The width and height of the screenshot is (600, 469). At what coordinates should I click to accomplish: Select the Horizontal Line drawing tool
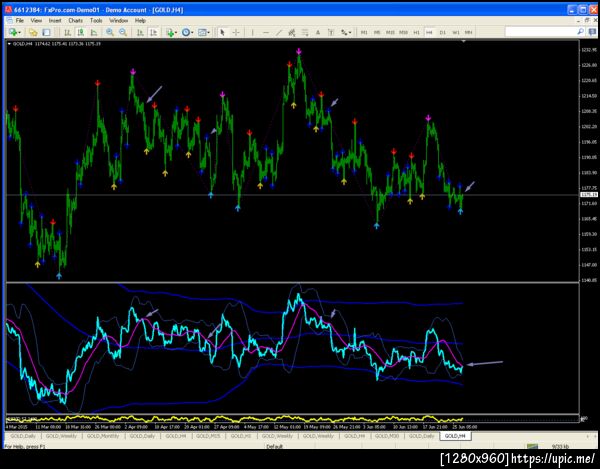pos(266,33)
